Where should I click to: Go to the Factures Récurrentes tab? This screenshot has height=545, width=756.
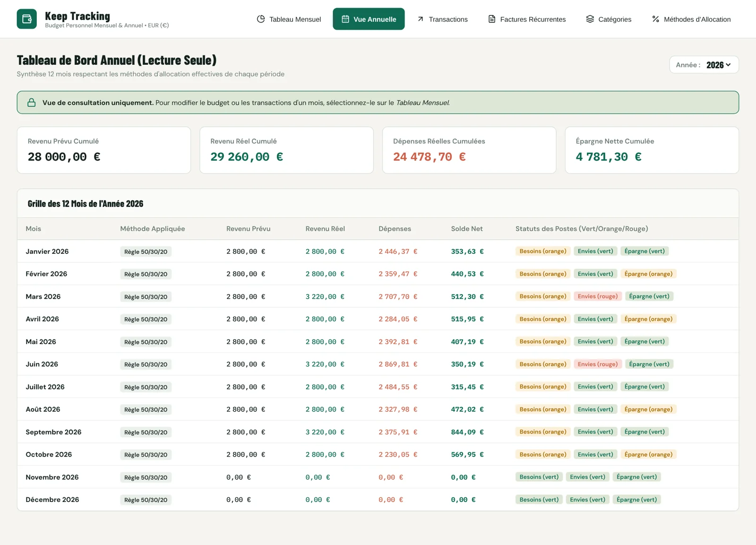tap(527, 19)
